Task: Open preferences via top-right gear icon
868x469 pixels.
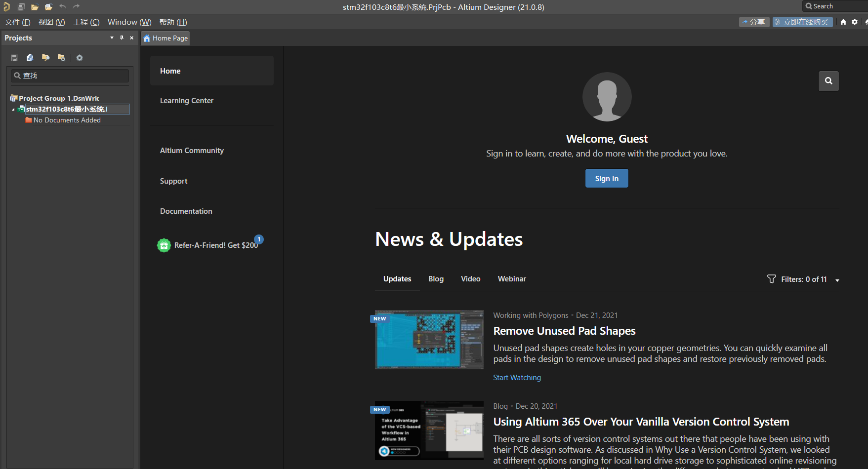Action: [855, 22]
